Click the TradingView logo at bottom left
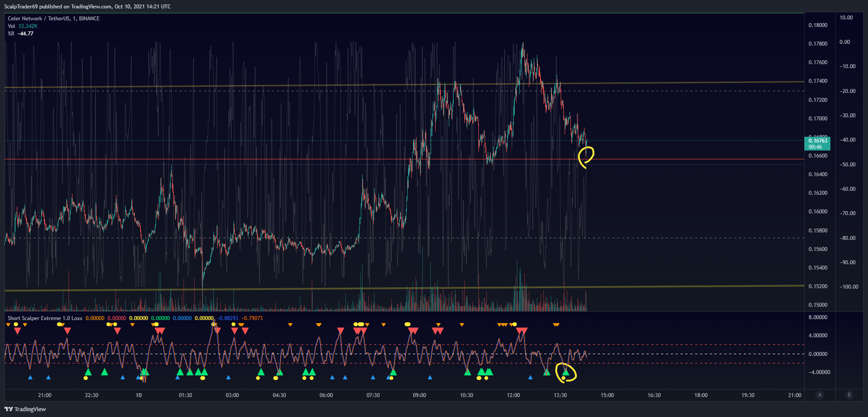Viewport: 868px width, 417px height. (25, 409)
